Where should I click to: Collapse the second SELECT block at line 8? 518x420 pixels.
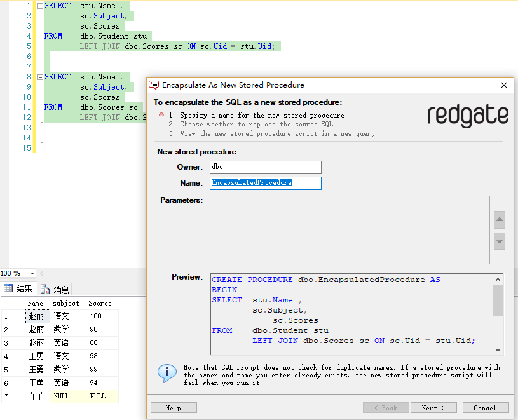click(x=40, y=77)
